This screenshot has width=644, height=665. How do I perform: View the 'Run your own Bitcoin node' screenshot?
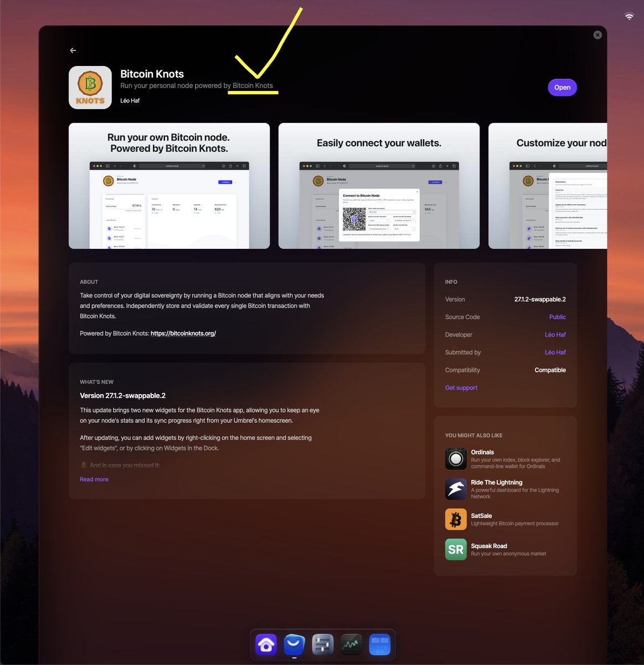(x=169, y=186)
